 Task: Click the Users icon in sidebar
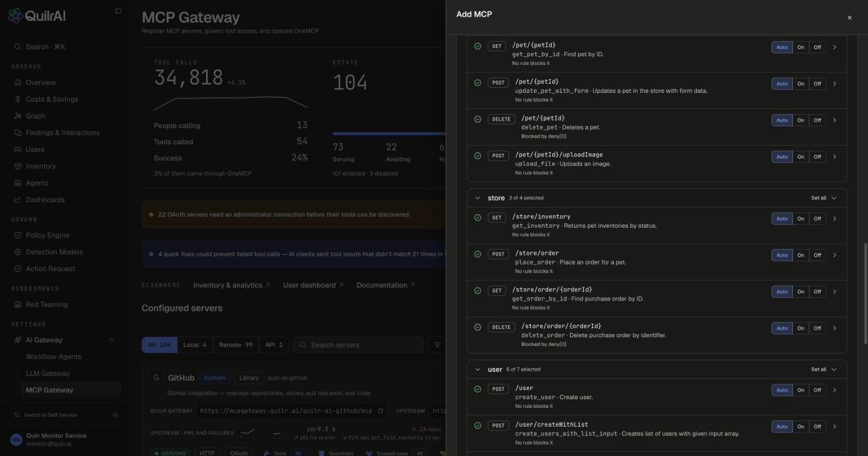[x=18, y=149]
